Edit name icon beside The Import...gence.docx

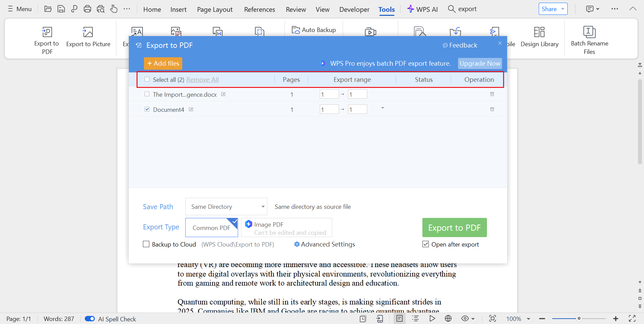pyautogui.click(x=223, y=94)
